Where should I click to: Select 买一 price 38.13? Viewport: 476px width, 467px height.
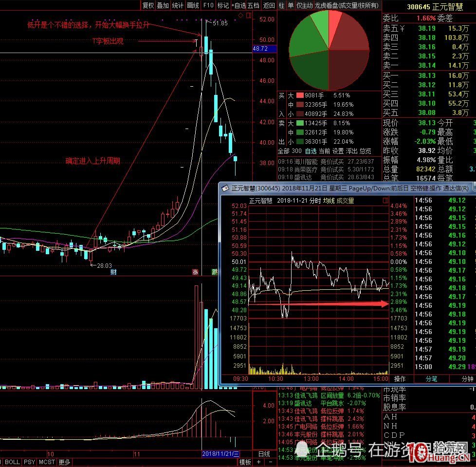pos(427,75)
